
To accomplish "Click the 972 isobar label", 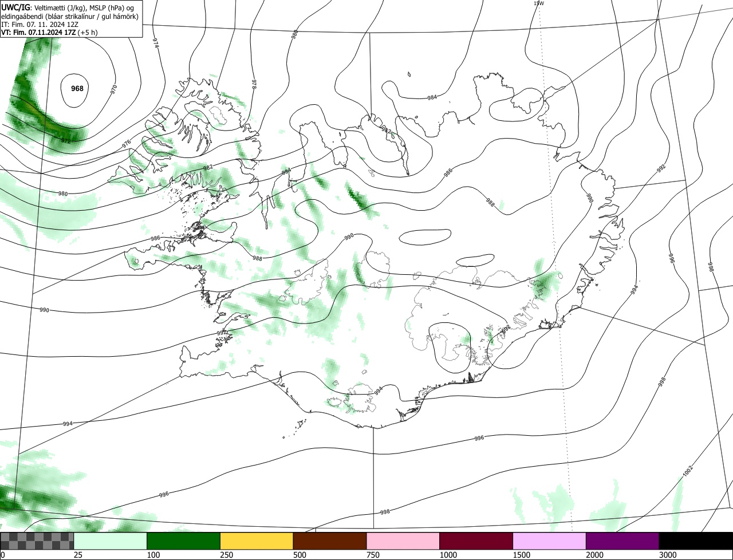I will [66, 141].
